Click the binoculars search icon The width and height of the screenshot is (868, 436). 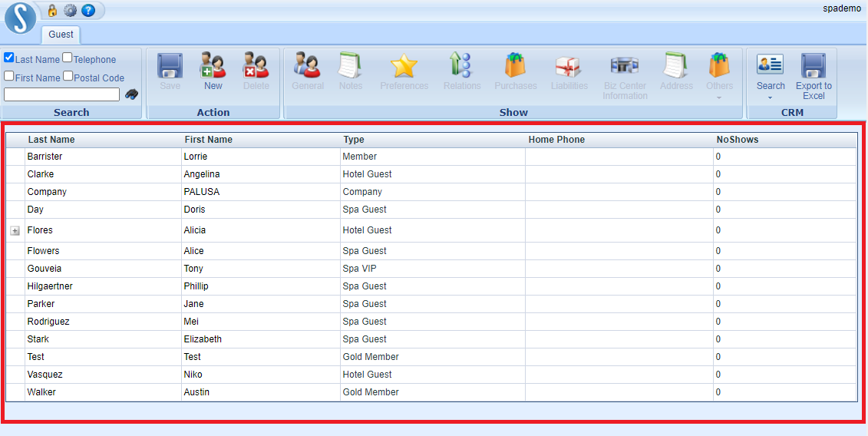(x=132, y=94)
